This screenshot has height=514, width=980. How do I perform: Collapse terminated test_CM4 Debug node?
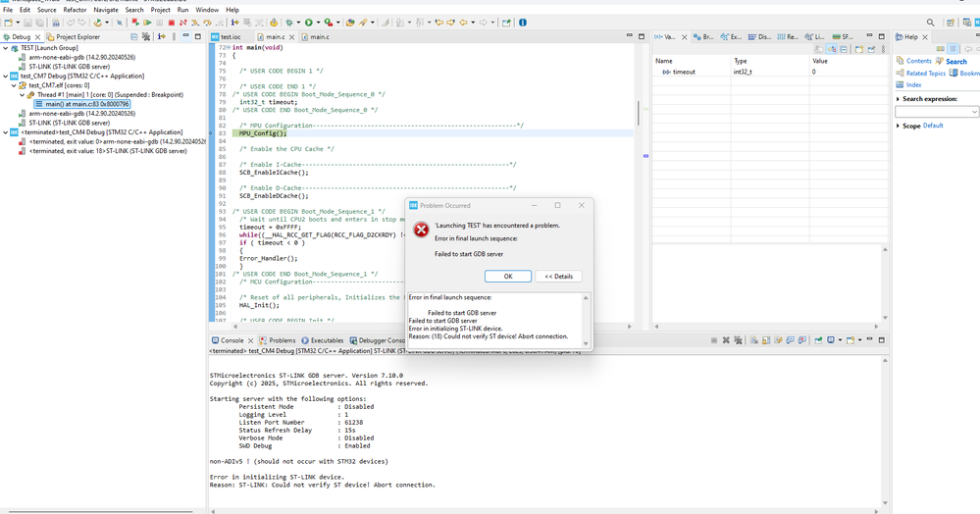point(6,132)
